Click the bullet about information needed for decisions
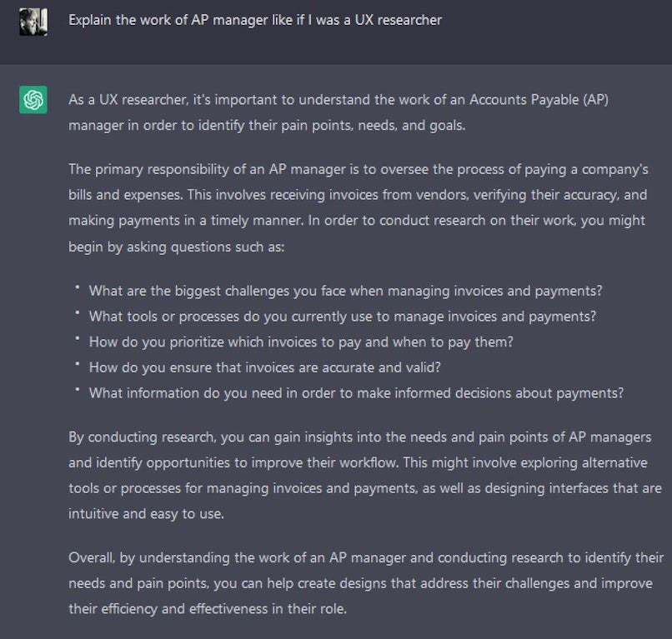Viewport: 672px width, 639px height. 356,393
